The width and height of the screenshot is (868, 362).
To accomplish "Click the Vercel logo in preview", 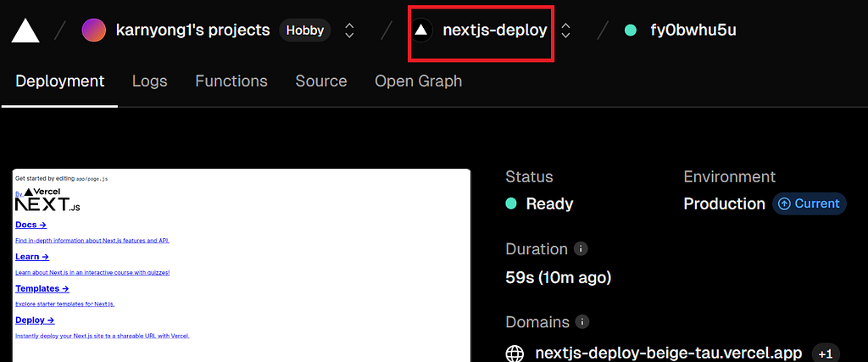I will (42, 192).
